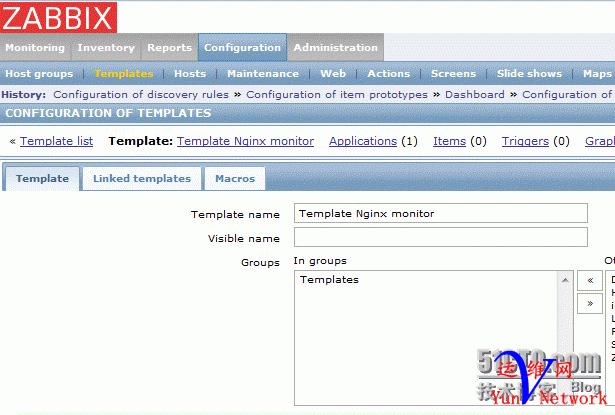This screenshot has width=615, height=415.
Task: Click scrollbar up arrow in In groups list
Action: coord(565,280)
